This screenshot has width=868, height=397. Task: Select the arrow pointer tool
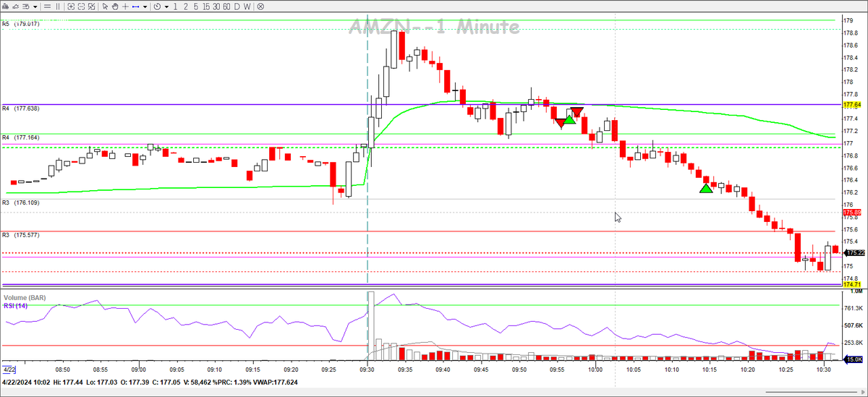coord(105,7)
